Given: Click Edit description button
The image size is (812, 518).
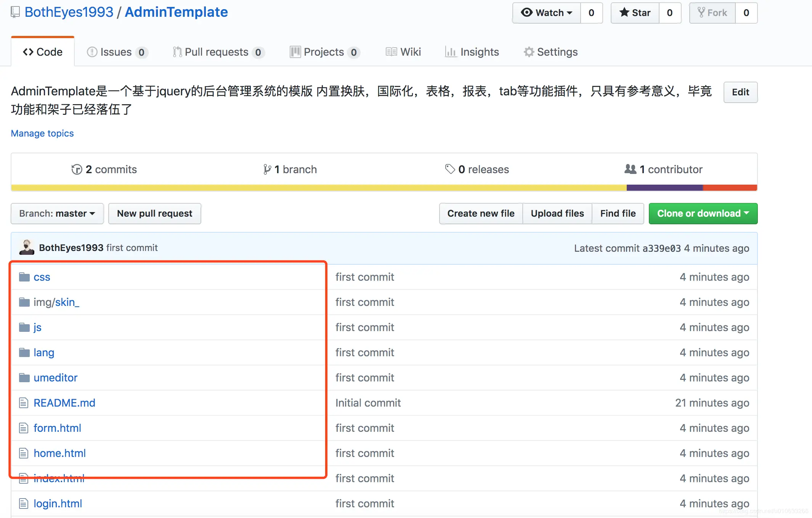Looking at the screenshot, I should pyautogui.click(x=740, y=92).
